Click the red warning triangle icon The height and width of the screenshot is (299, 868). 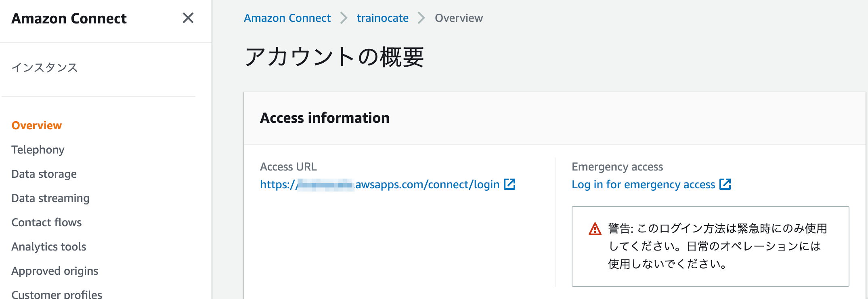[x=595, y=229]
